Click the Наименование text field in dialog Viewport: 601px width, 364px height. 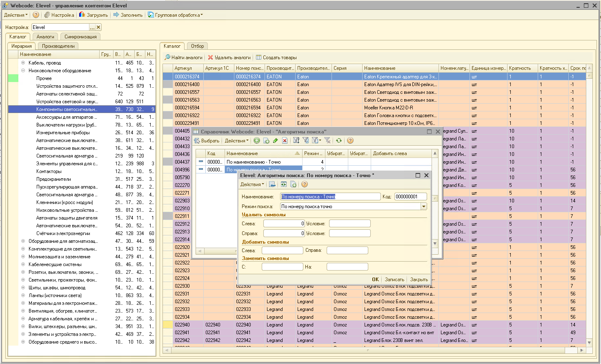click(330, 197)
